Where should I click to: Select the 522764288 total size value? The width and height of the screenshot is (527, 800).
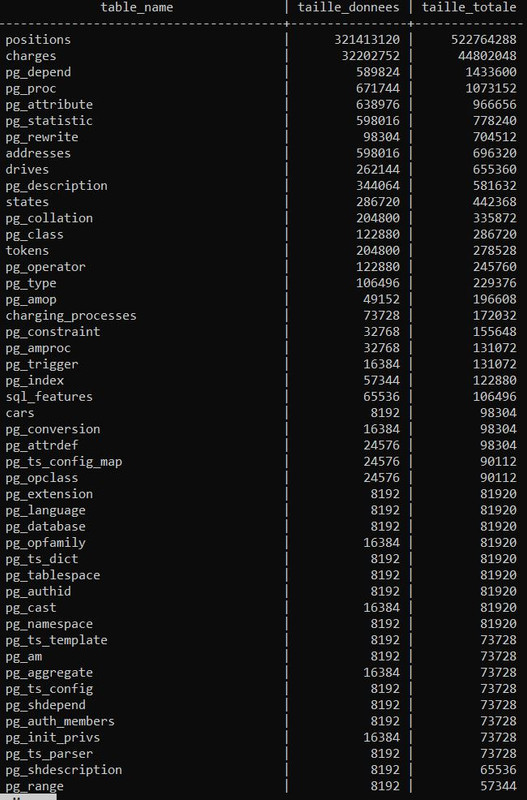pyautogui.click(x=484, y=40)
